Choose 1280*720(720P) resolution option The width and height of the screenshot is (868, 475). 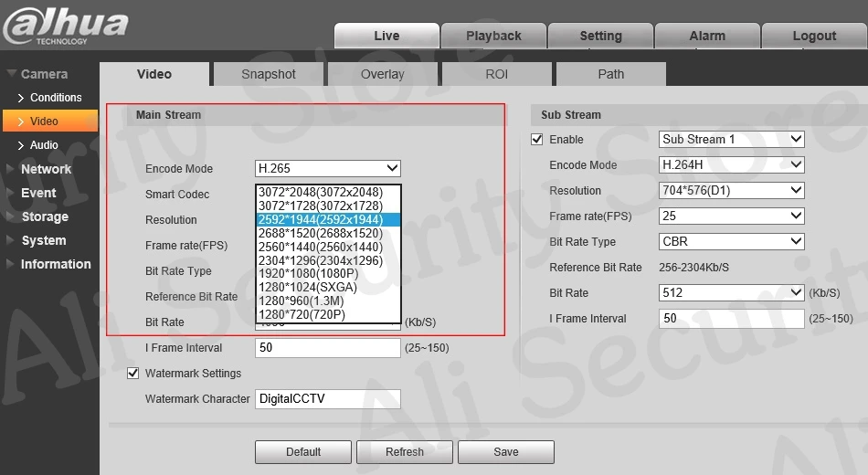(328, 314)
